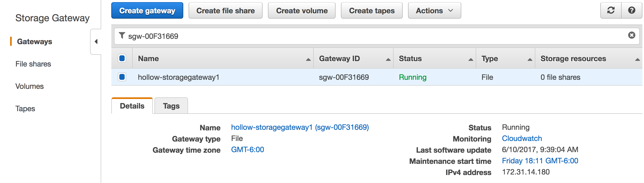
Task: Sort by Gateway ID column arrow
Action: (x=388, y=59)
